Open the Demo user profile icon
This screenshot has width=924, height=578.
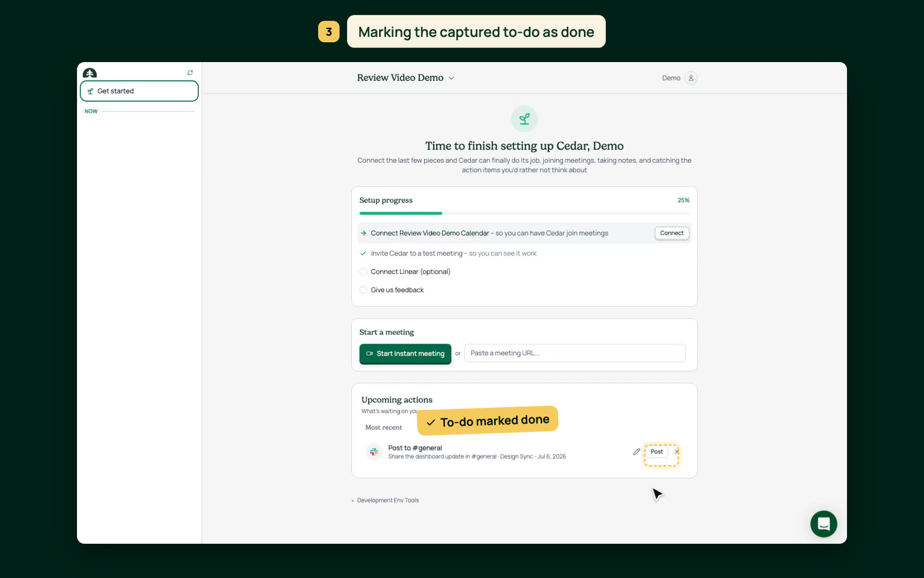click(x=691, y=78)
